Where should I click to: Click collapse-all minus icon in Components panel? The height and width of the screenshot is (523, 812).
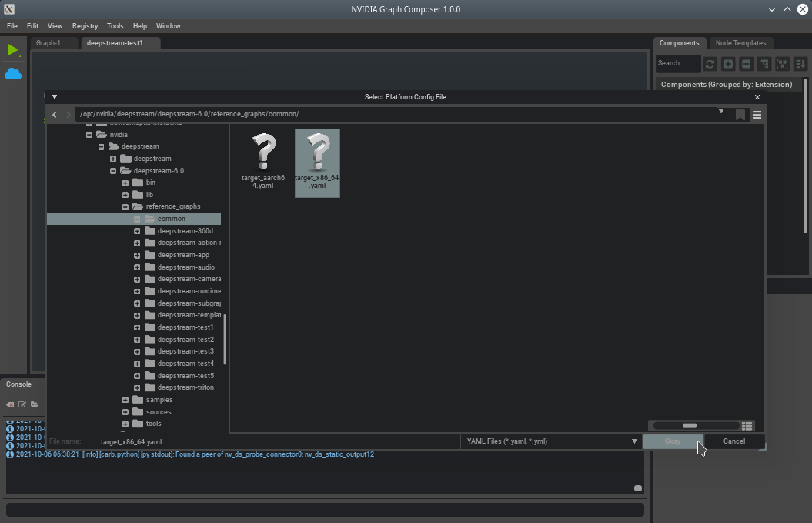746,64
